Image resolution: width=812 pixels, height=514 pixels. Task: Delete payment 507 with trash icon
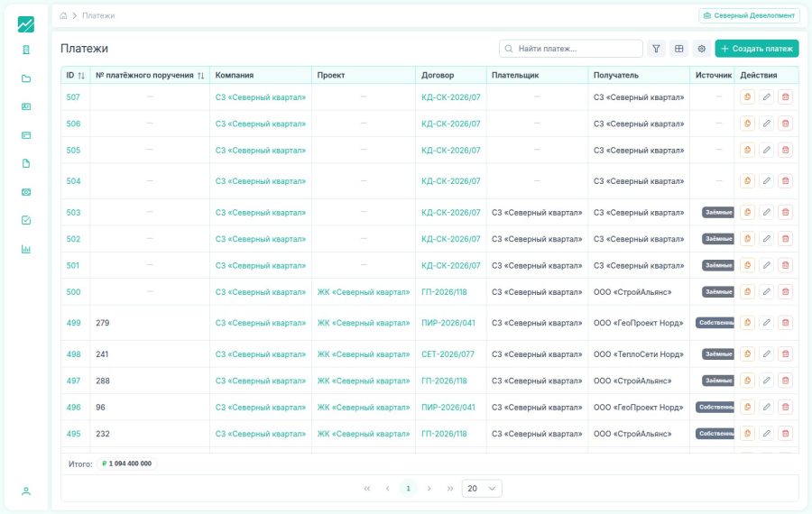(x=786, y=96)
